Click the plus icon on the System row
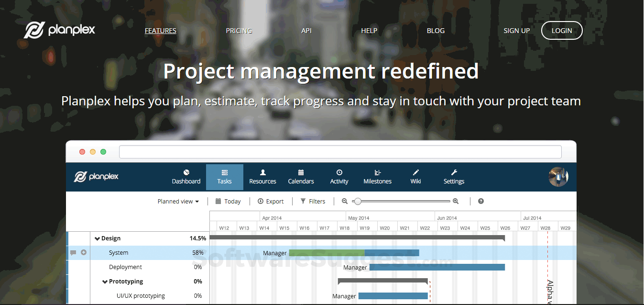The height and width of the screenshot is (305, 644). pyautogui.click(x=84, y=252)
